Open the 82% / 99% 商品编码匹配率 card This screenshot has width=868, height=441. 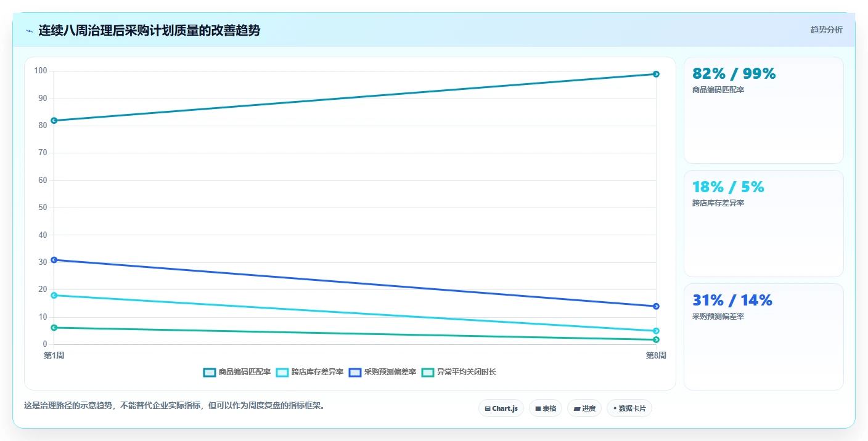tap(764, 110)
